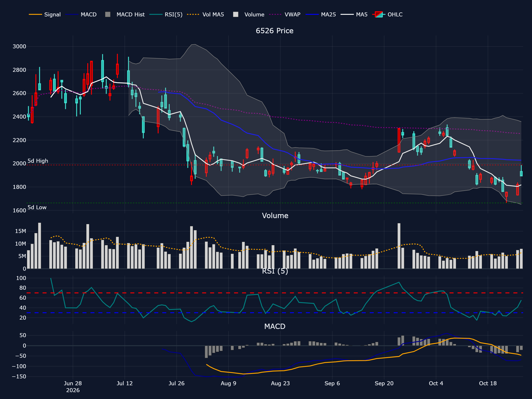Toggle the MA25 legend entry
532x399 pixels.
[x=321, y=14]
